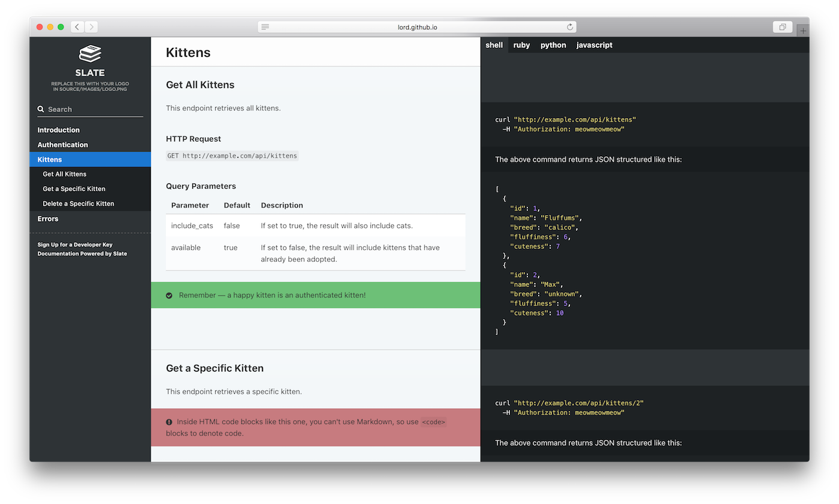The height and width of the screenshot is (504, 839).
Task: Switch to the python code tab
Action: tap(553, 45)
